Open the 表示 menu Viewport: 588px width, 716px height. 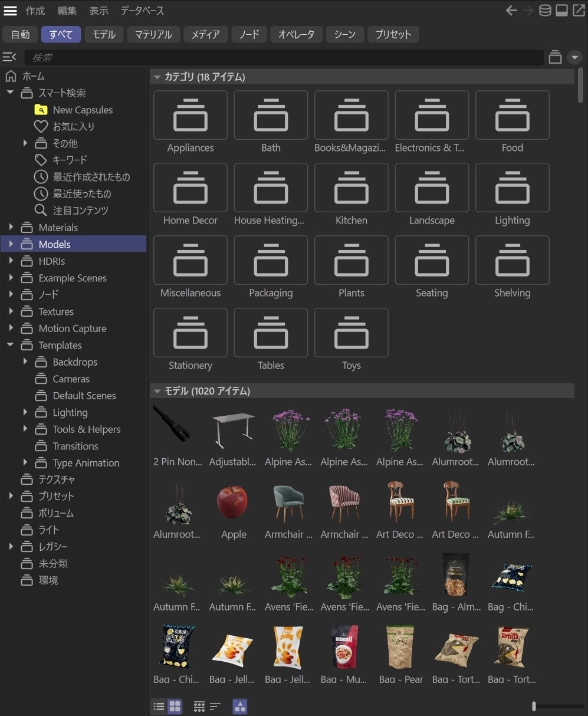coord(98,11)
